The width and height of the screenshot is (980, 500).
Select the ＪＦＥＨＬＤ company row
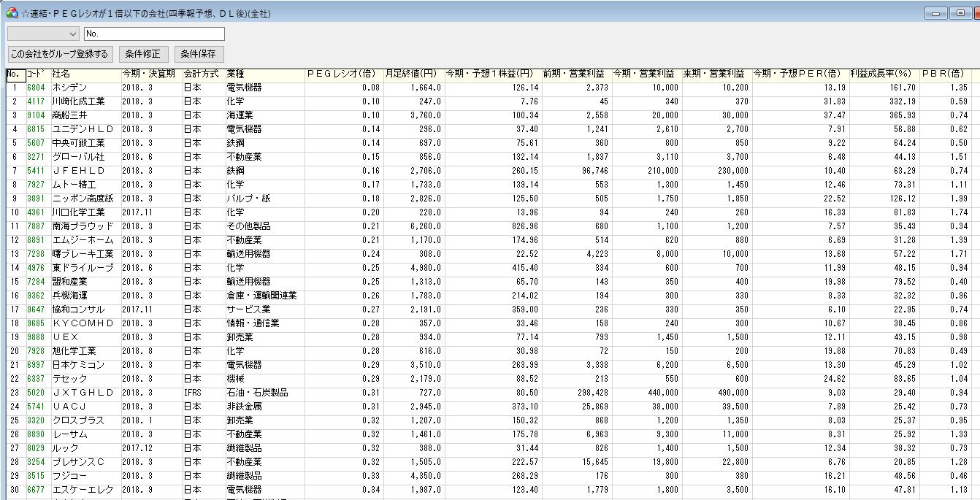[79, 171]
